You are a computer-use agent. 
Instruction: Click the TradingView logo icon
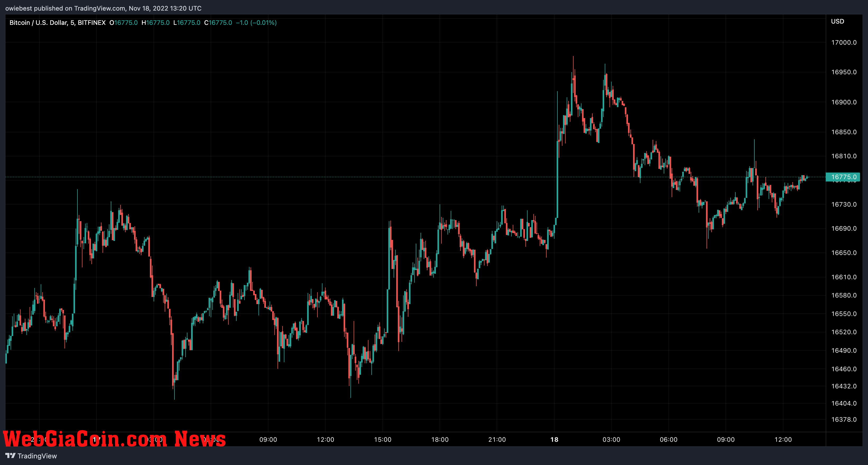tap(10, 455)
